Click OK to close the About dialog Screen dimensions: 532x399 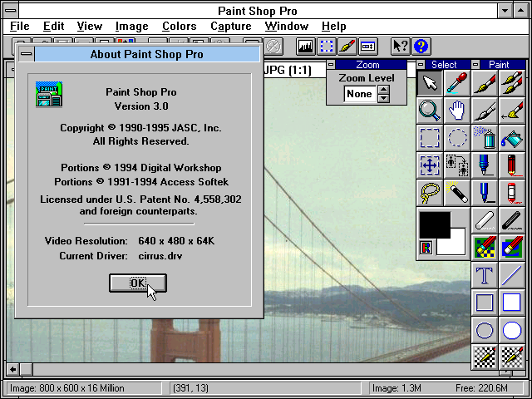point(138,283)
